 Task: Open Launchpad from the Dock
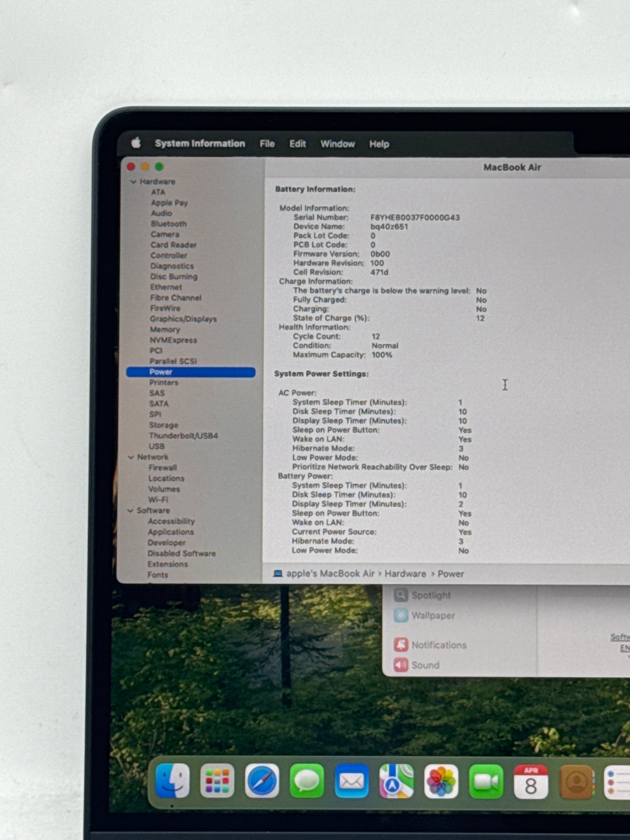[217, 781]
